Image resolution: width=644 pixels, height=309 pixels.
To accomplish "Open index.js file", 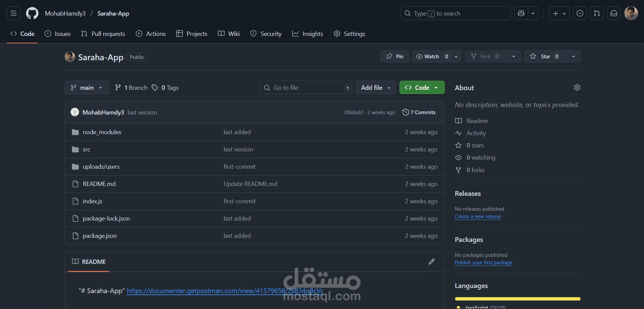I will pos(92,201).
